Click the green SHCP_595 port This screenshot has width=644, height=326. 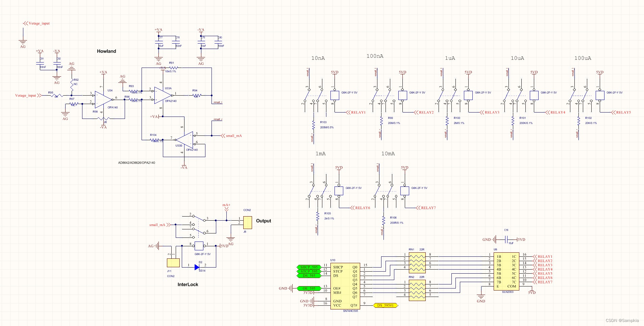309,267
